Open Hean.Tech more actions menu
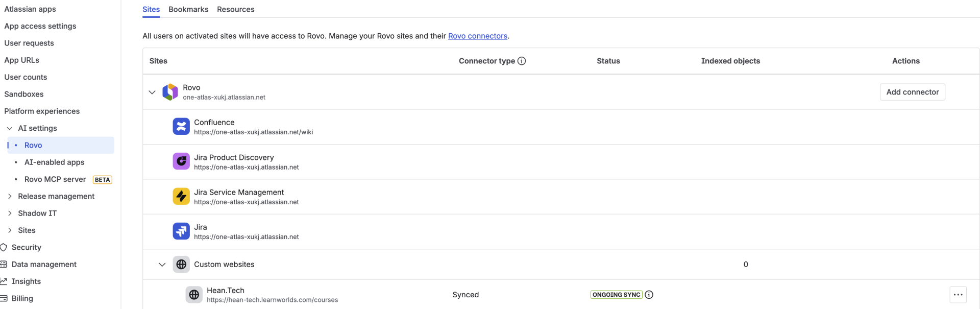This screenshot has width=980, height=309. [x=958, y=295]
